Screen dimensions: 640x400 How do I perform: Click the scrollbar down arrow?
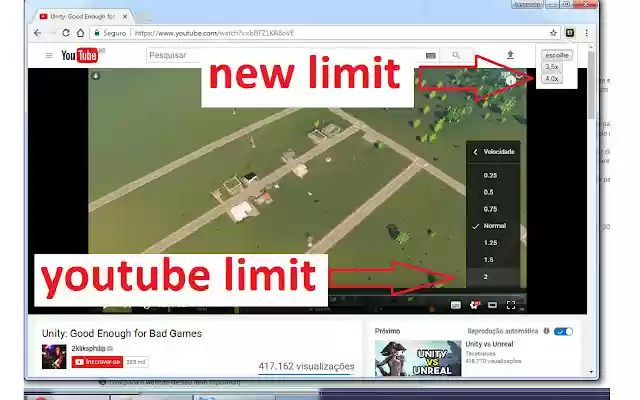click(x=591, y=372)
